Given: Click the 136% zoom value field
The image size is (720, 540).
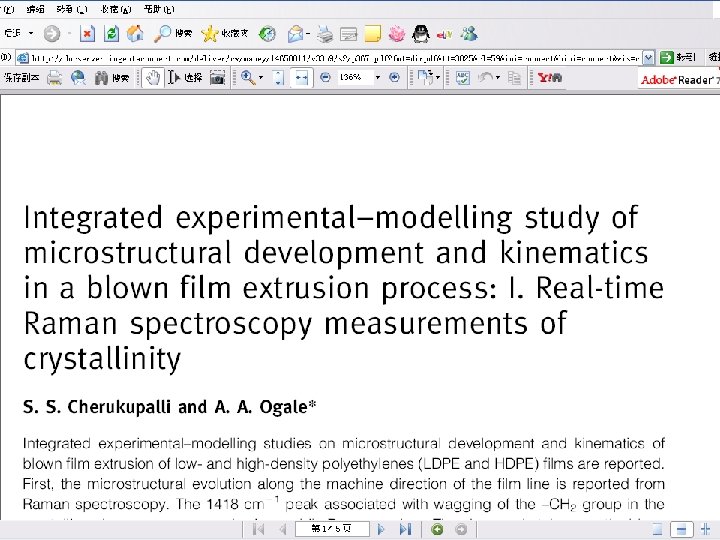Looking at the screenshot, I should coord(355,77).
